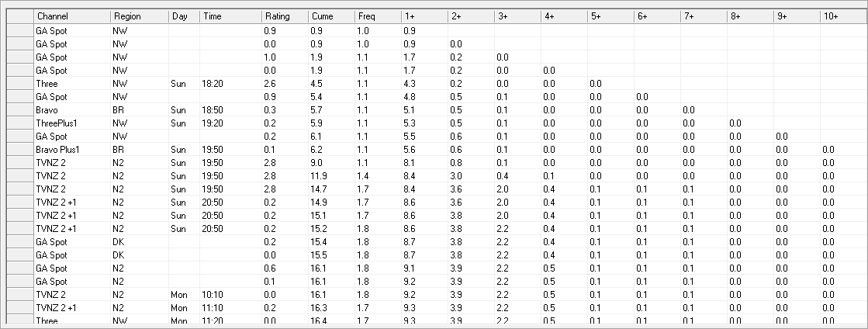Click the Mon 10:10 TVNZ 2 row
868x329 pixels.
click(x=436, y=295)
